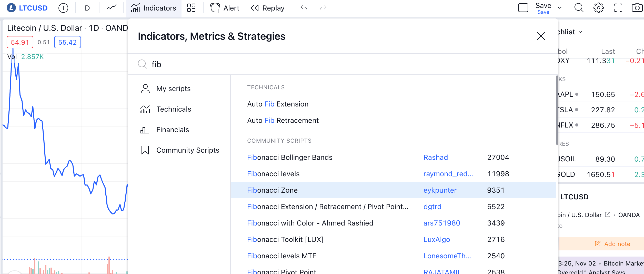The image size is (644, 274).
Task: Undo the last chart action
Action: click(304, 8)
